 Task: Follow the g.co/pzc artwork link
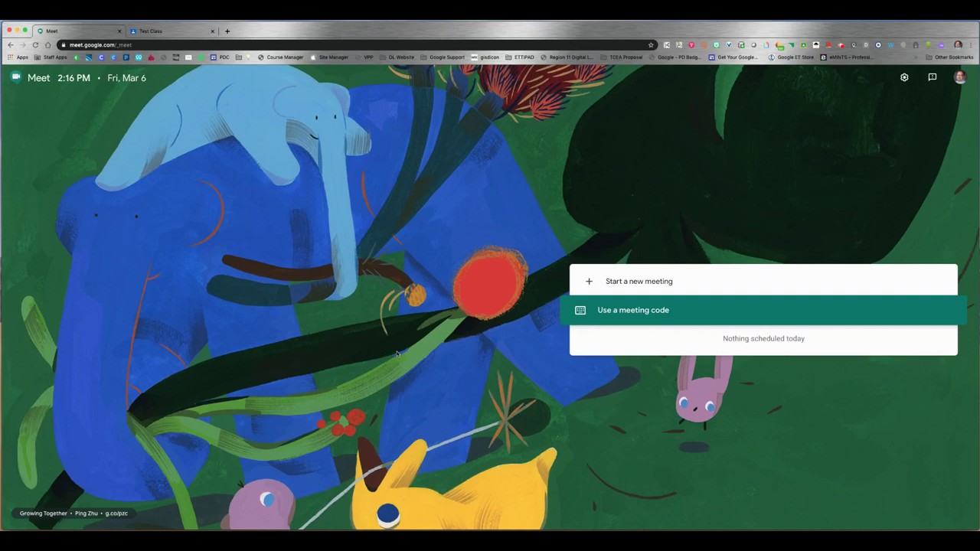point(116,514)
